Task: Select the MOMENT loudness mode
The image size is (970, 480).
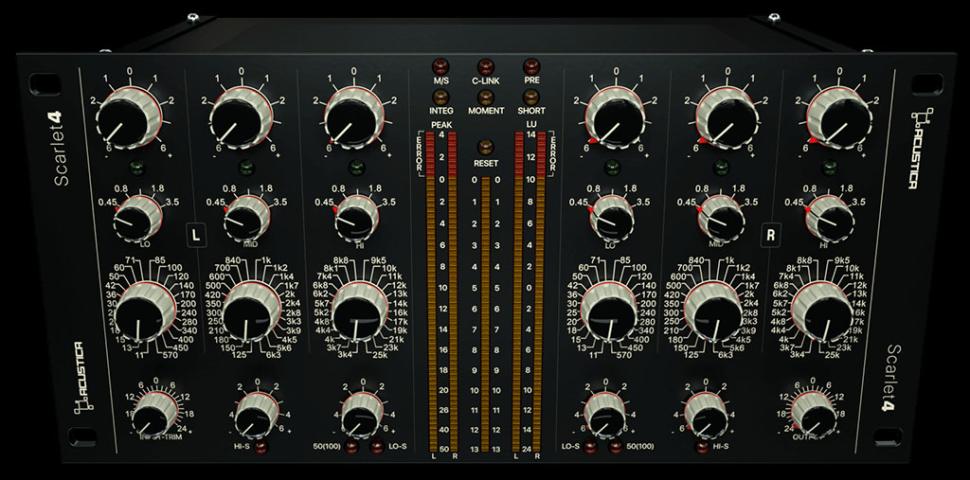Action: point(486,97)
